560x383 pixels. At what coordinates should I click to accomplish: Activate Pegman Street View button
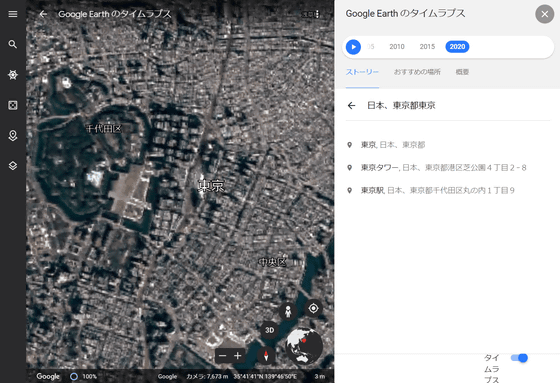click(x=288, y=312)
